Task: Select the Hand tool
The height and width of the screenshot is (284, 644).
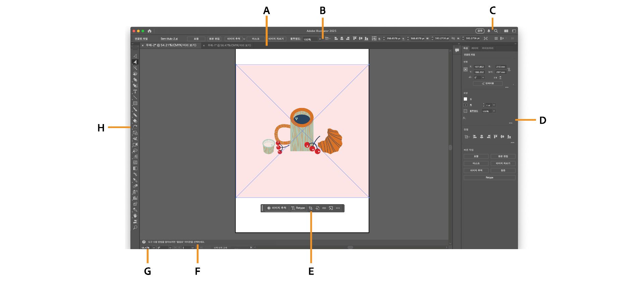Action: coord(135,216)
